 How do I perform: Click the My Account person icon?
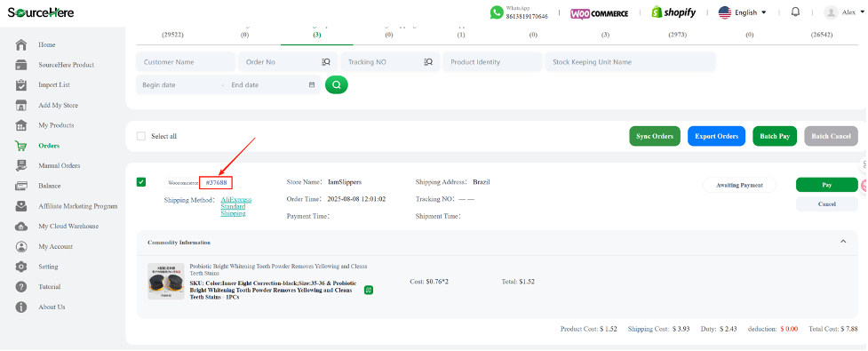pyautogui.click(x=21, y=246)
